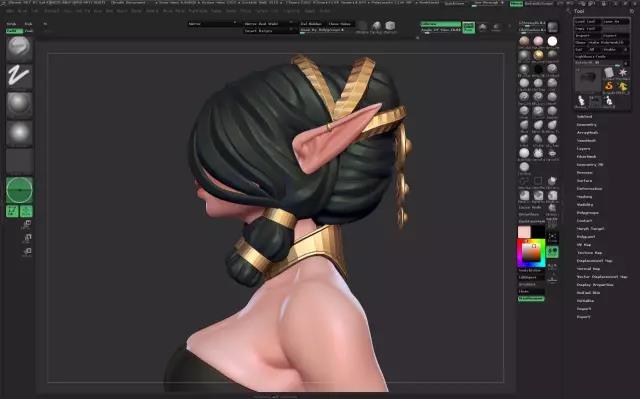
Task: Select the first white mannequin tool thumbnail
Action: click(x=581, y=100)
